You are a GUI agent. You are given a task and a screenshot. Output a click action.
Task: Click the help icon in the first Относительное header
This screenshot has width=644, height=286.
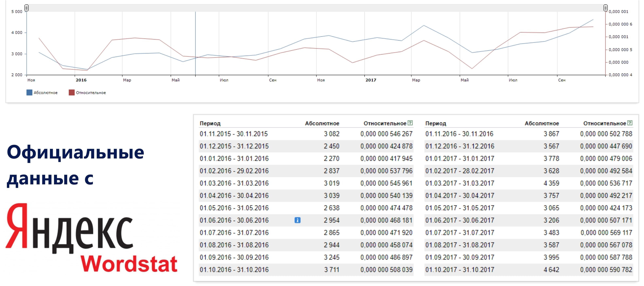(410, 123)
